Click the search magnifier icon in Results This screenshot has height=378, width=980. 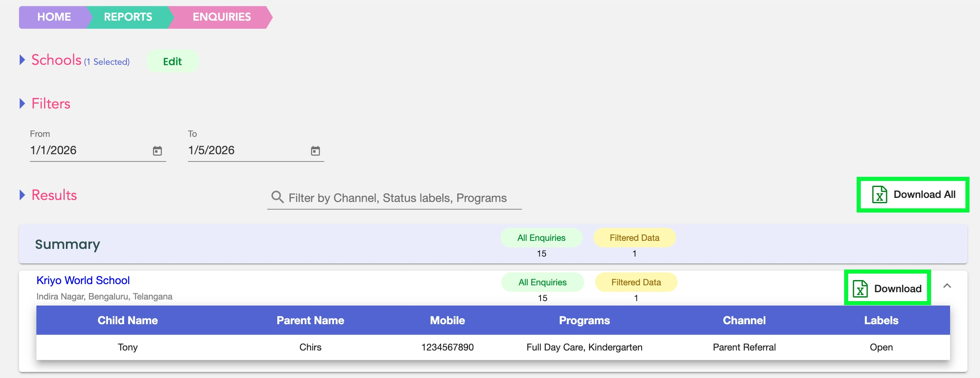[x=277, y=197]
